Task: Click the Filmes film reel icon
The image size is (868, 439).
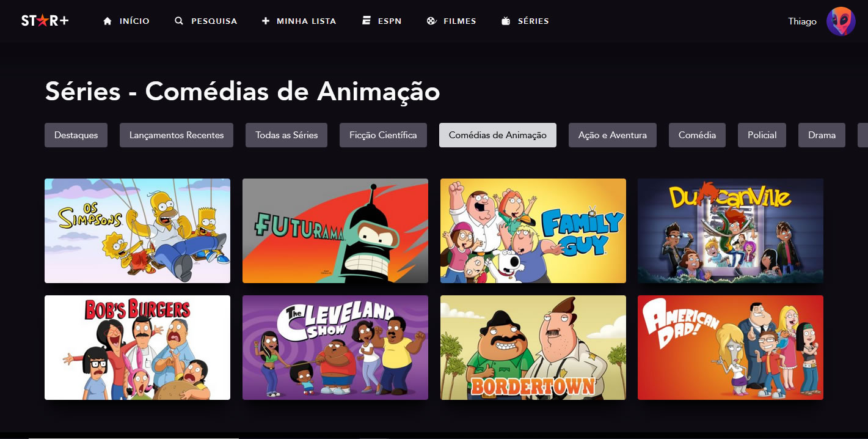Action: click(432, 21)
